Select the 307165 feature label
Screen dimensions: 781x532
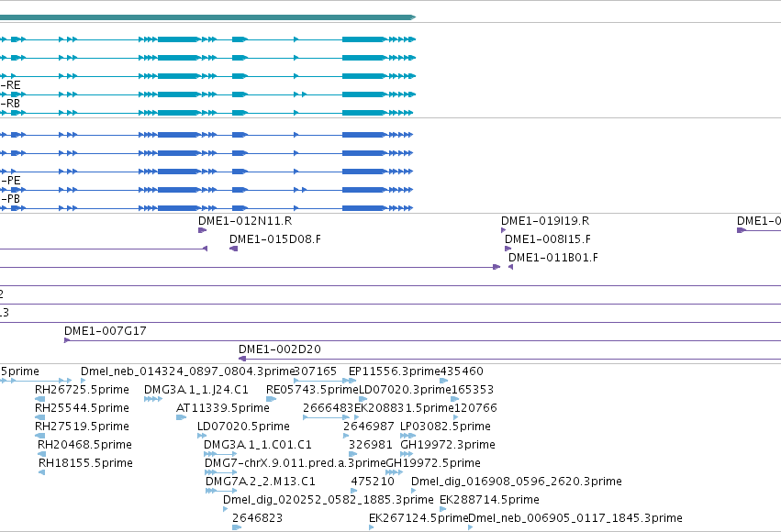(316, 371)
